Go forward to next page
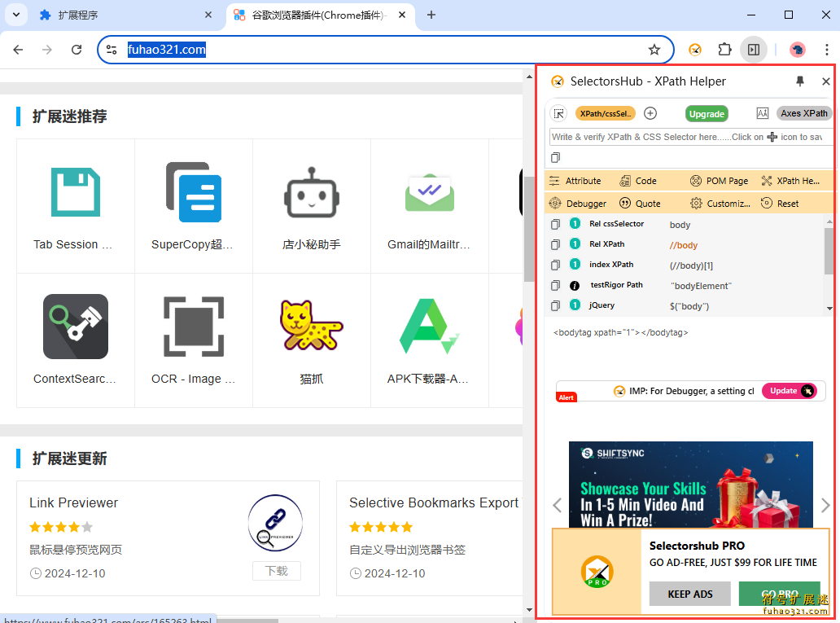This screenshot has width=840, height=623. pos(47,50)
